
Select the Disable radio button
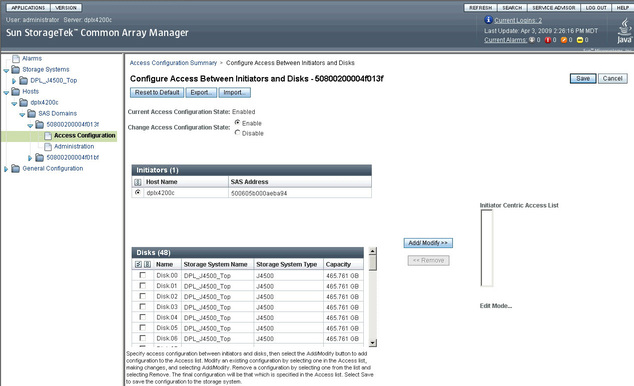coord(237,133)
